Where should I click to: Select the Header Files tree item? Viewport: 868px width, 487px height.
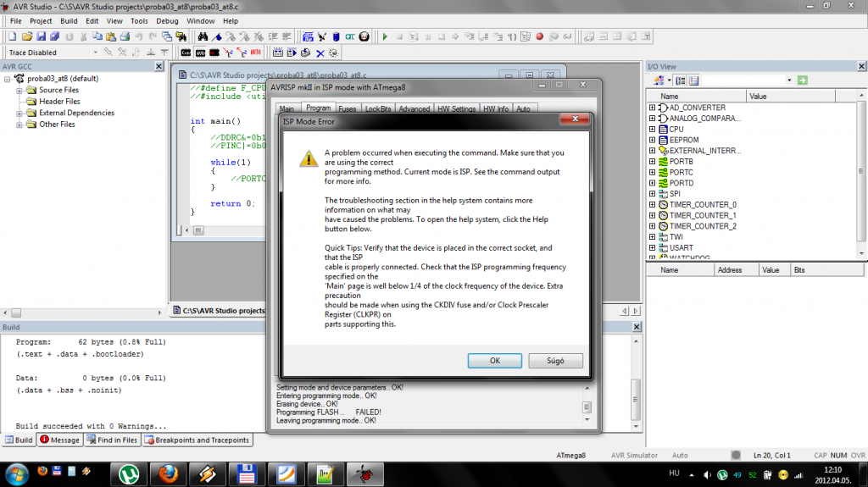pyautogui.click(x=59, y=102)
